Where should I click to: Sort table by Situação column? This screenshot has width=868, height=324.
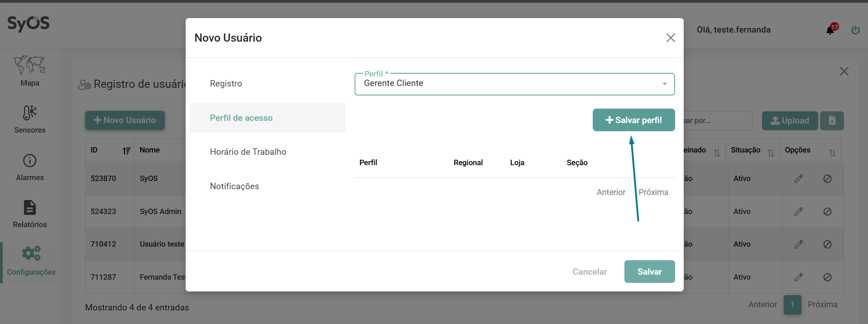click(771, 153)
